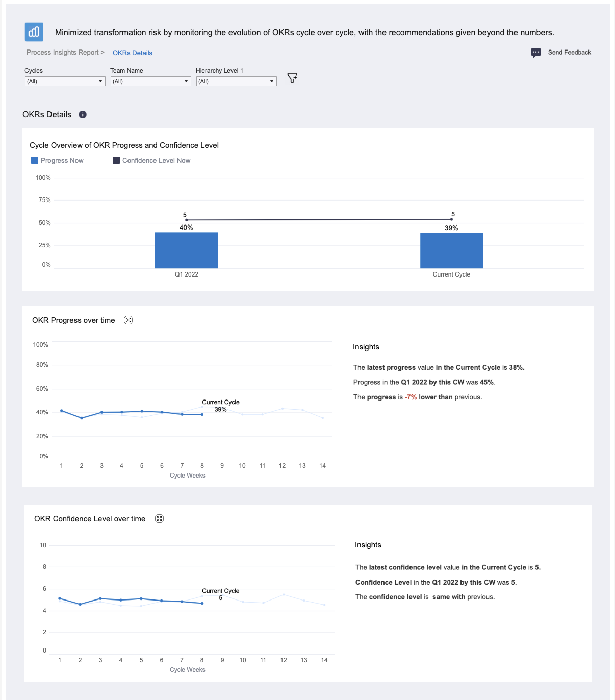Select the Q1 2022 progress bar
Screen dimensions: 615x700
point(186,251)
